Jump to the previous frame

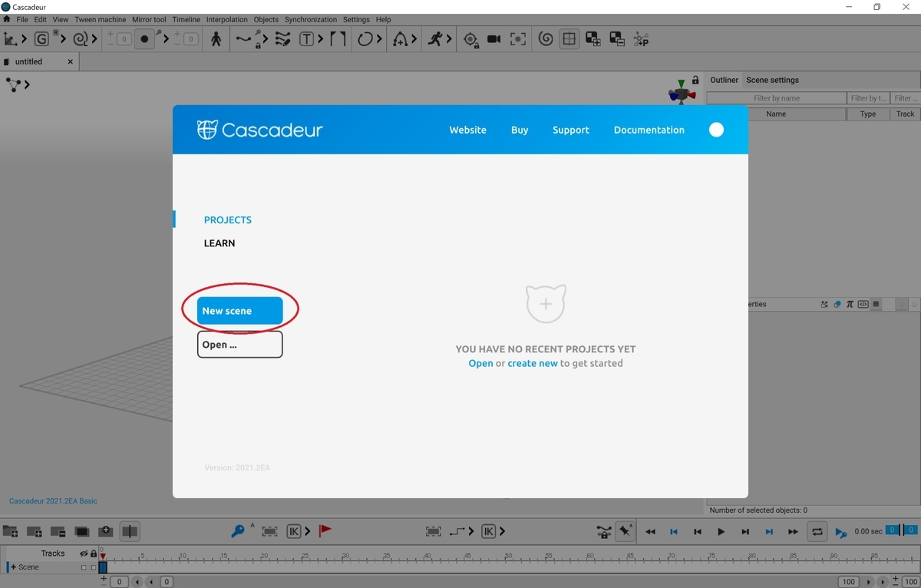coord(698,531)
